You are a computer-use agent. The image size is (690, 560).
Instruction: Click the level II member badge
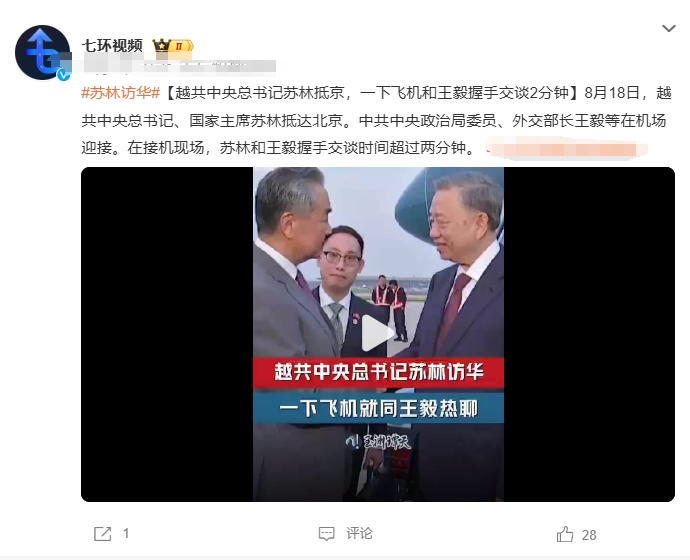pyautogui.click(x=182, y=46)
